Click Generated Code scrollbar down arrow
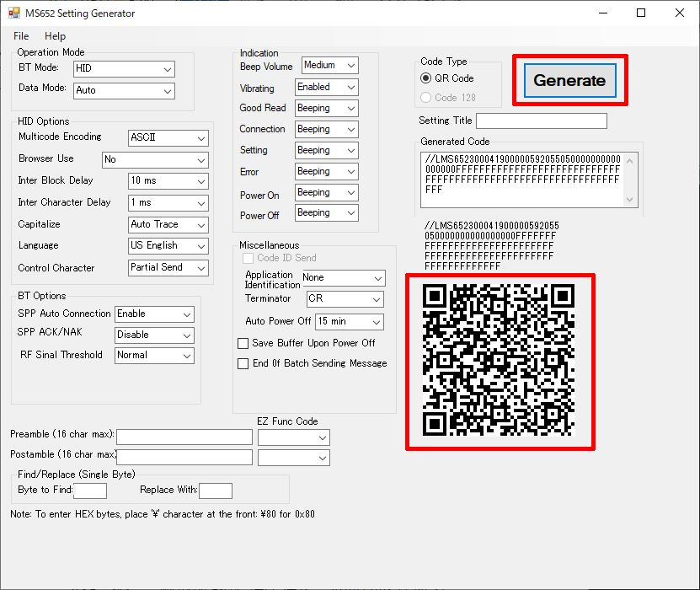Image resolution: width=700 pixels, height=590 pixels. (x=630, y=200)
